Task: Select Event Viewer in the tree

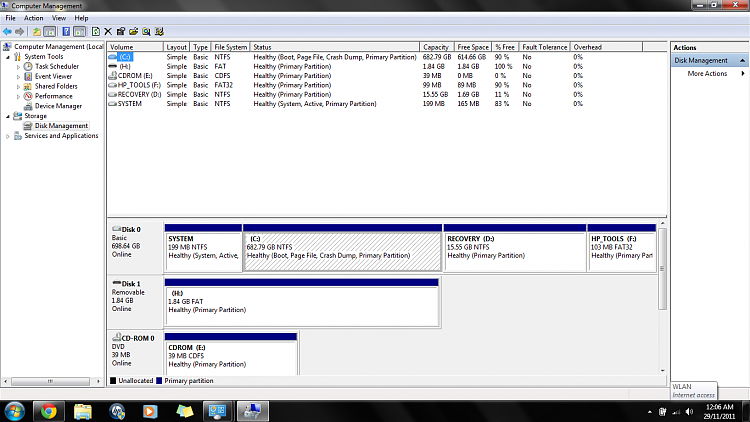Action: pos(53,77)
